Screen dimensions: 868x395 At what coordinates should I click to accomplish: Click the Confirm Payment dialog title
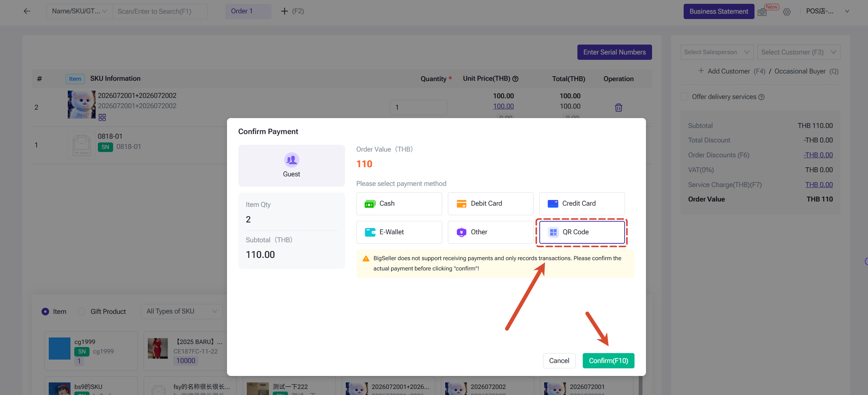click(x=268, y=131)
